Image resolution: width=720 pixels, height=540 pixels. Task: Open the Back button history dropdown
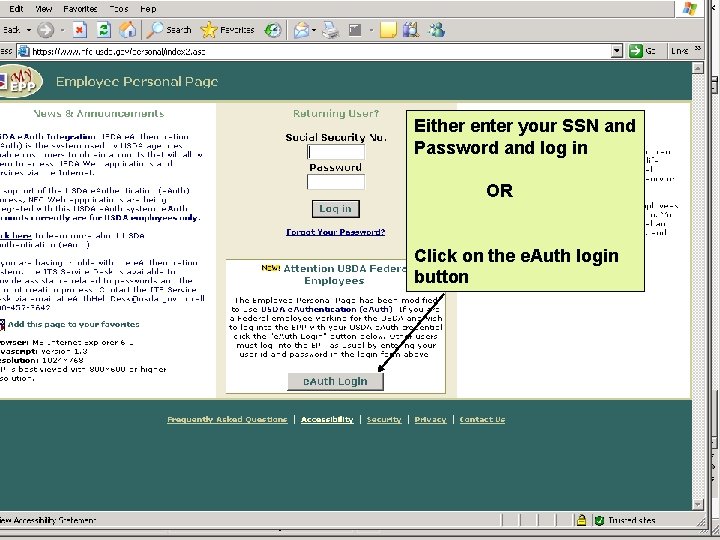(x=28, y=30)
